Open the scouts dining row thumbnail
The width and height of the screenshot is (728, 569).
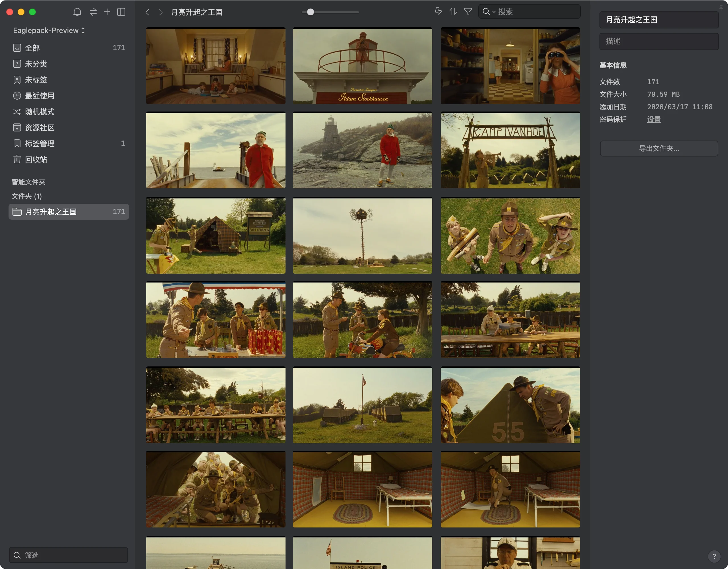pos(216,405)
